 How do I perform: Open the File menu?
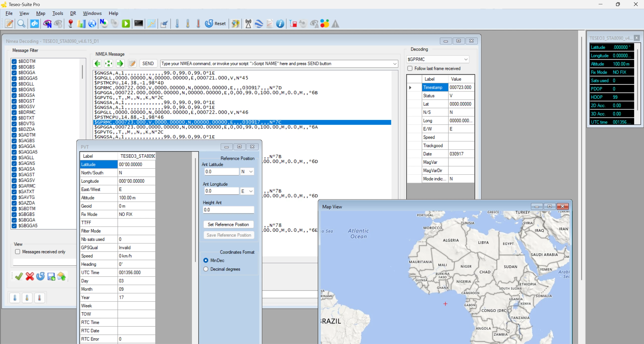click(x=9, y=13)
